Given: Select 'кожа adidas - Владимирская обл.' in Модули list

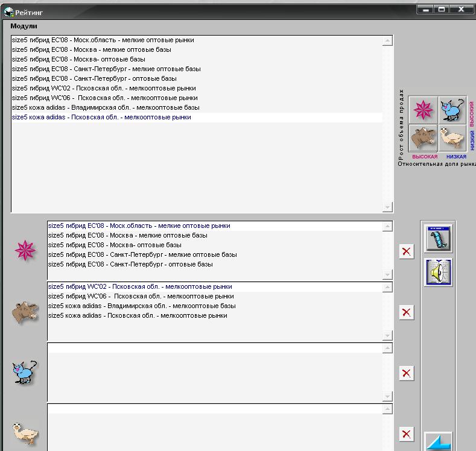Looking at the screenshot, I should (x=197, y=108).
